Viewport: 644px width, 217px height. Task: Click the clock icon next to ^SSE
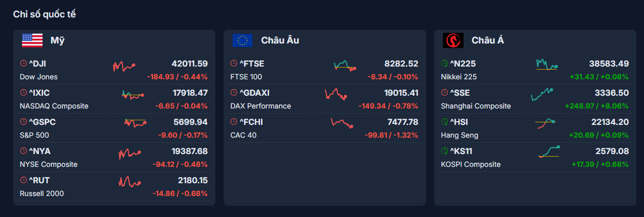click(445, 93)
